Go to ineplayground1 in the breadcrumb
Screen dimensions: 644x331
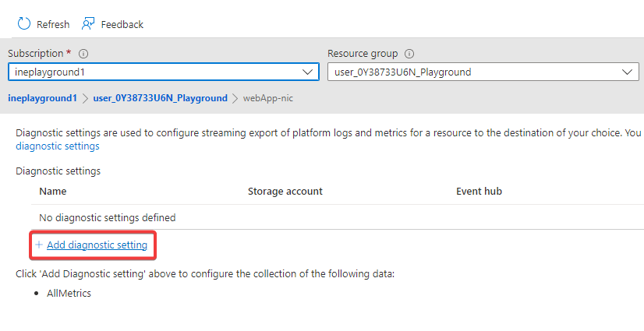(42, 98)
